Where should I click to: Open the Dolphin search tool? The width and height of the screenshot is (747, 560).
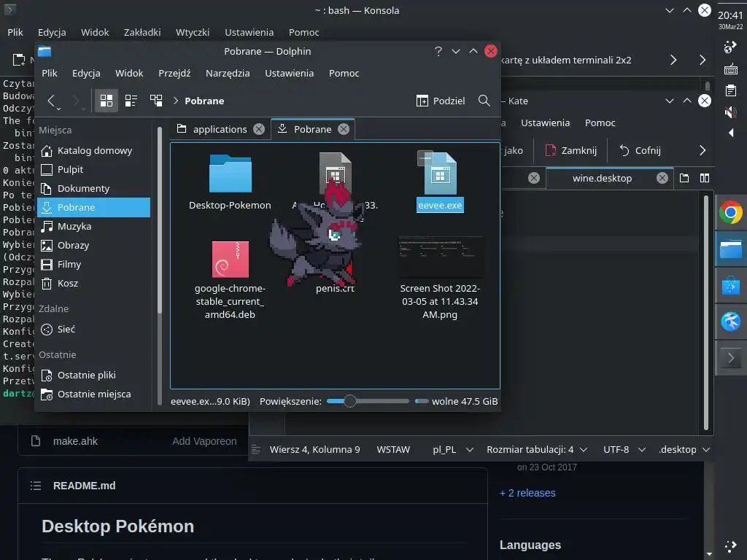pyautogui.click(x=484, y=101)
